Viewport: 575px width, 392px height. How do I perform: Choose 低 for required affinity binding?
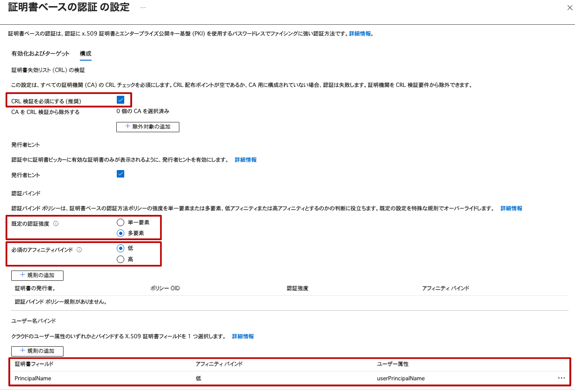coord(121,248)
